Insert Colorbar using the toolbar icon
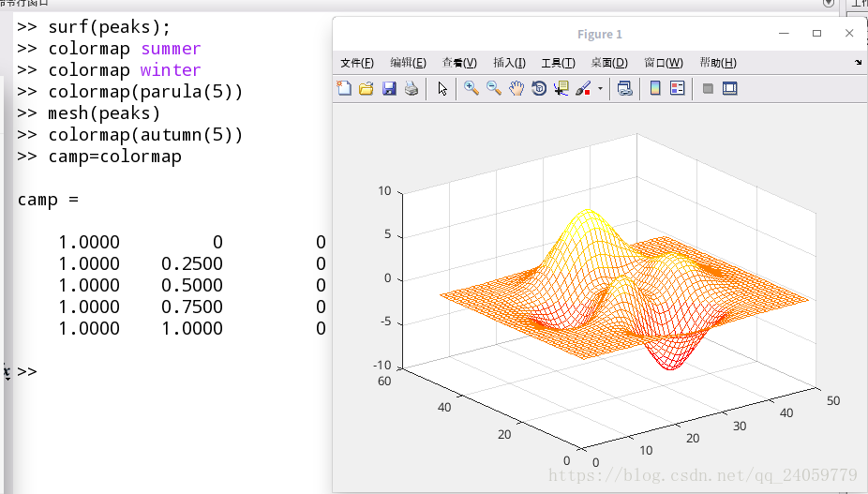 point(655,89)
